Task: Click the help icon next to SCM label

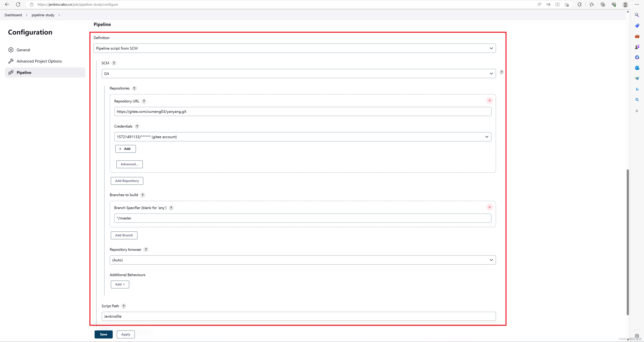Action: point(114,63)
